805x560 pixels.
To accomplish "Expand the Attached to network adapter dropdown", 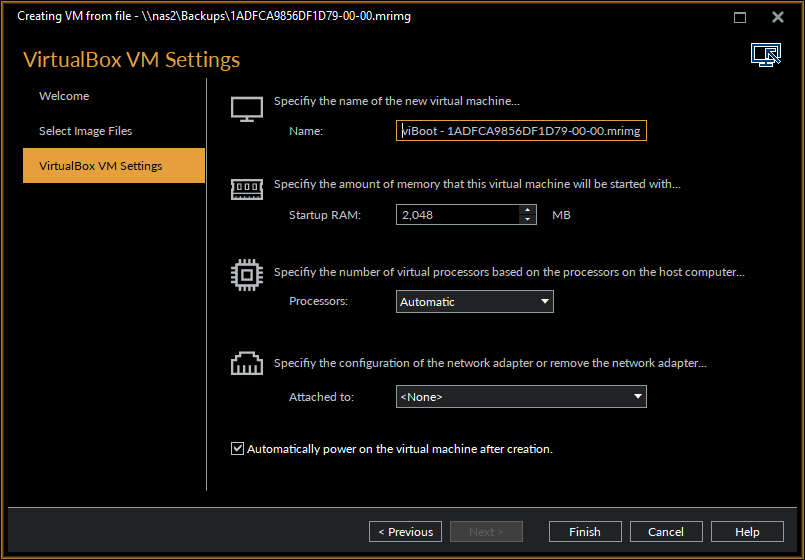I will click(x=521, y=397).
